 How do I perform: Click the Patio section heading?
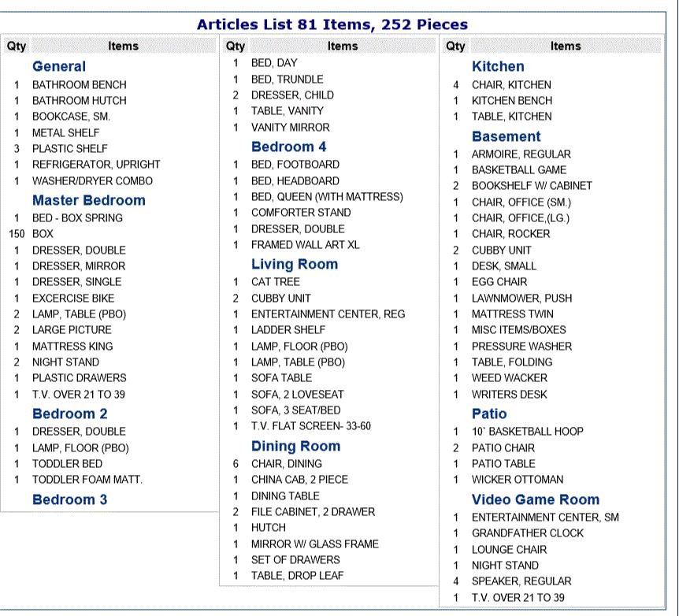489,414
